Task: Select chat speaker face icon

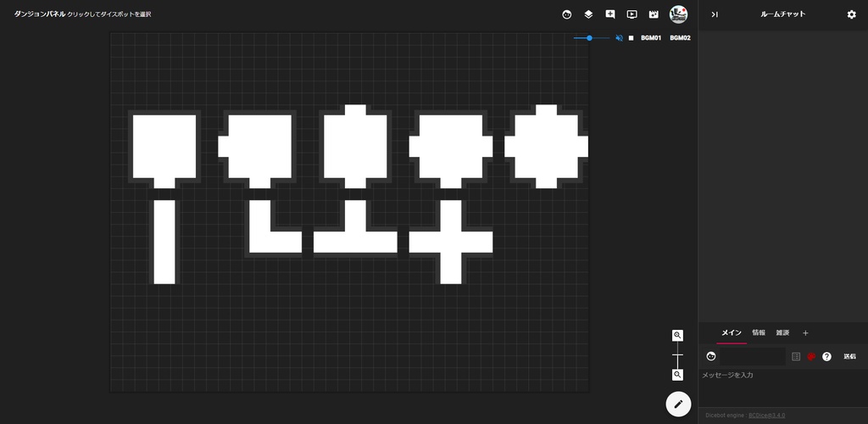Action: [711, 356]
